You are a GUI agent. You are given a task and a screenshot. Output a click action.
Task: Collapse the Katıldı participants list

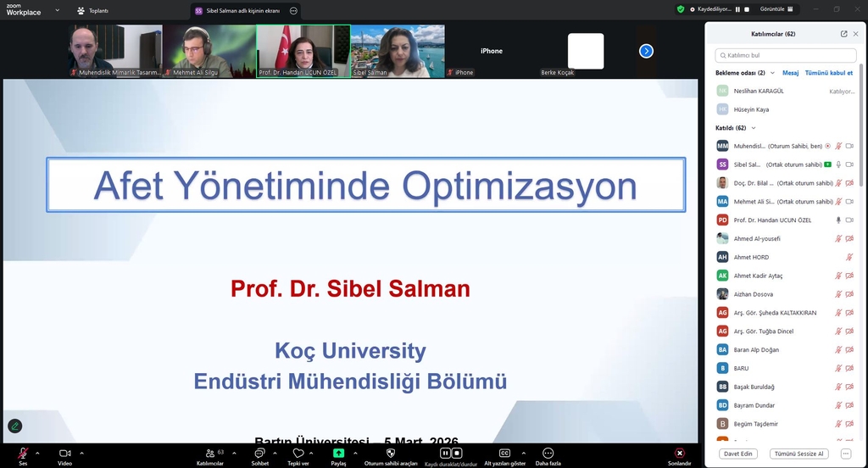pyautogui.click(x=754, y=128)
